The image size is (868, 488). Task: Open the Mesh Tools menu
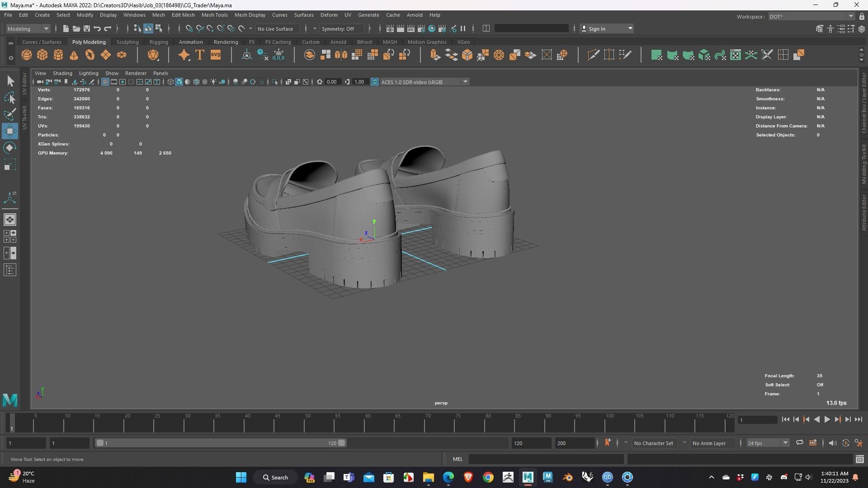click(x=214, y=15)
